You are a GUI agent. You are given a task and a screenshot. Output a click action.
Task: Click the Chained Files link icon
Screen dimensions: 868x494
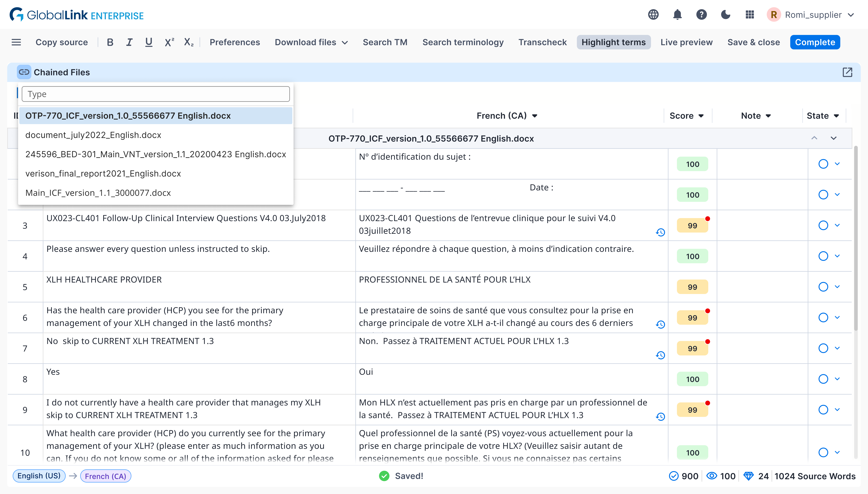point(24,72)
